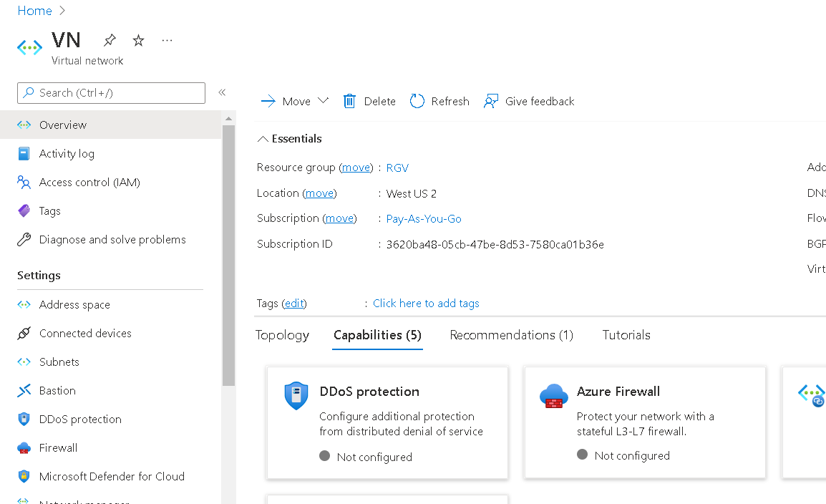
Task: Click the move link next to Subscription
Action: tap(340, 218)
